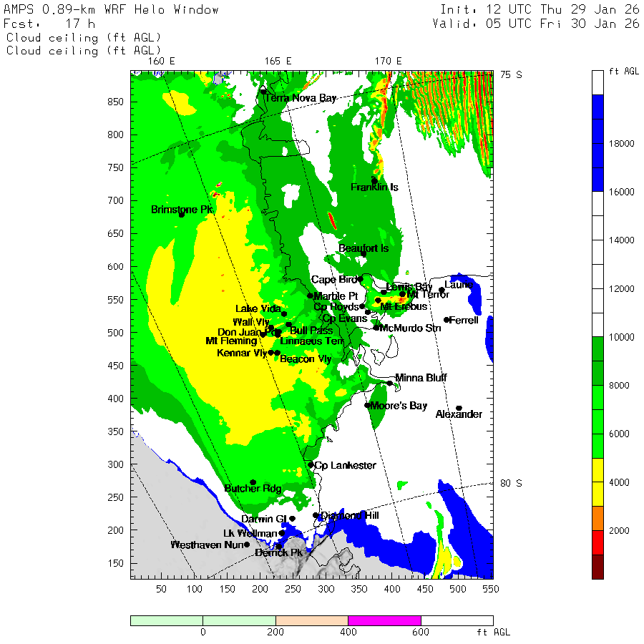Click the '170 E' longitude label
Viewport: 644px width, 644px height.
coord(388,61)
